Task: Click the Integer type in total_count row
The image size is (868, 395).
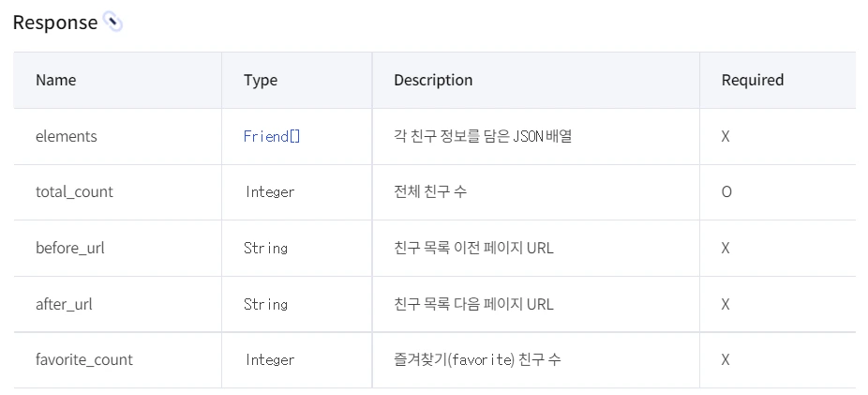Action: 270,191
